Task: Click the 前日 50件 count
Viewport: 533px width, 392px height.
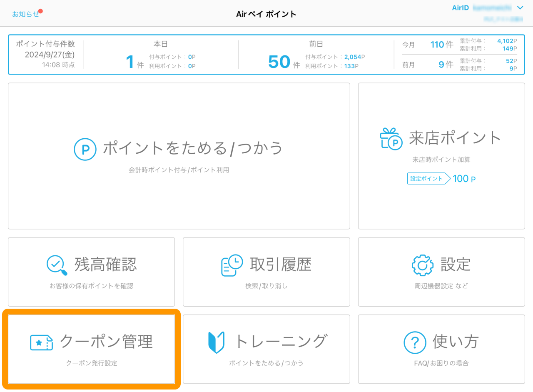Action: coord(284,62)
